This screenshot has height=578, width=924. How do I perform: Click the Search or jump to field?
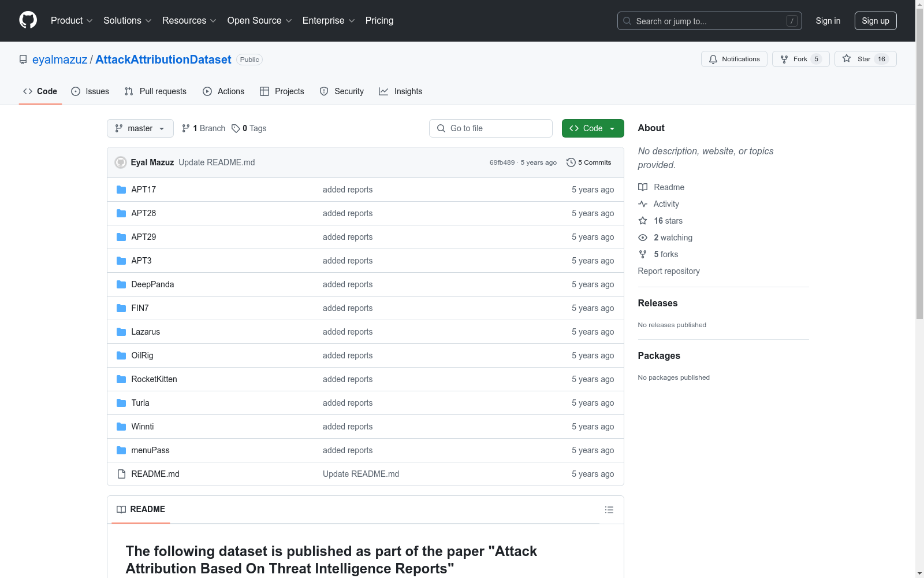click(x=710, y=21)
